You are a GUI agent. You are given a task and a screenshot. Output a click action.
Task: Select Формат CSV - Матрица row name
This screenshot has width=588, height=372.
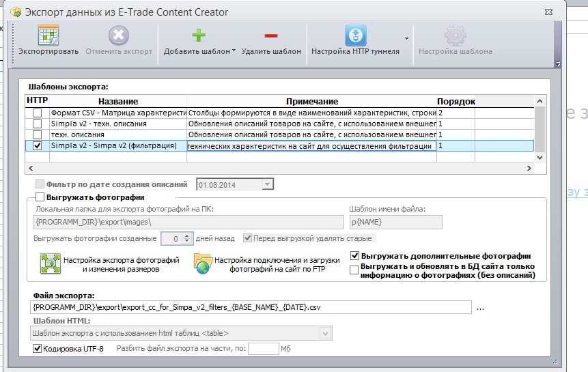[119, 113]
